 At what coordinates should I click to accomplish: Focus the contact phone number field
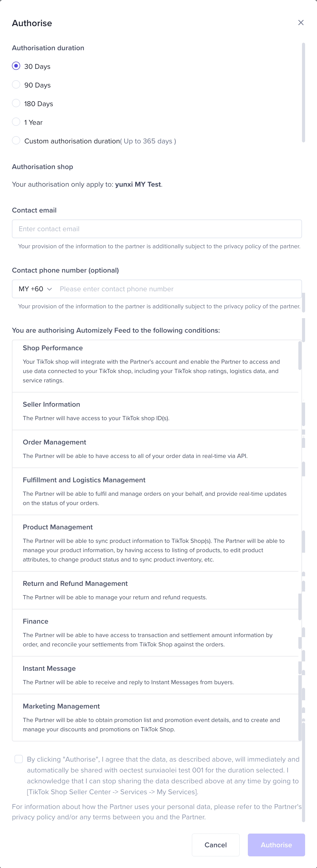(179, 289)
